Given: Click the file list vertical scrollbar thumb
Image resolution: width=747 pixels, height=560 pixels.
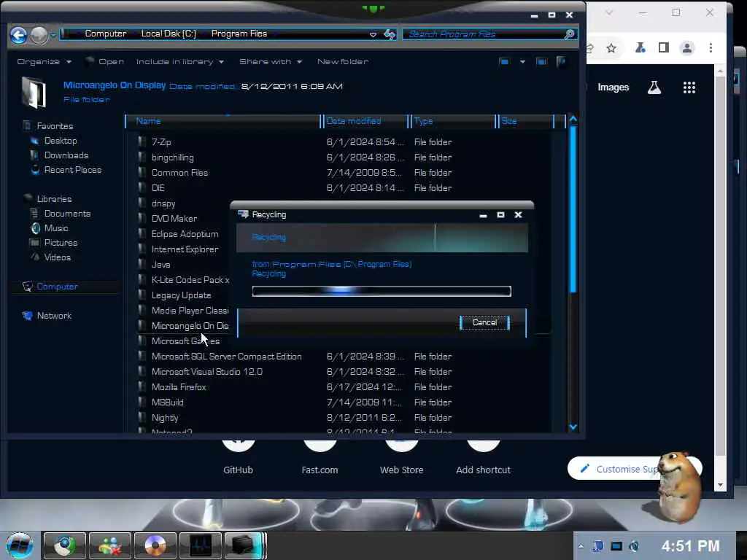Looking at the screenshot, I should click(573, 209).
